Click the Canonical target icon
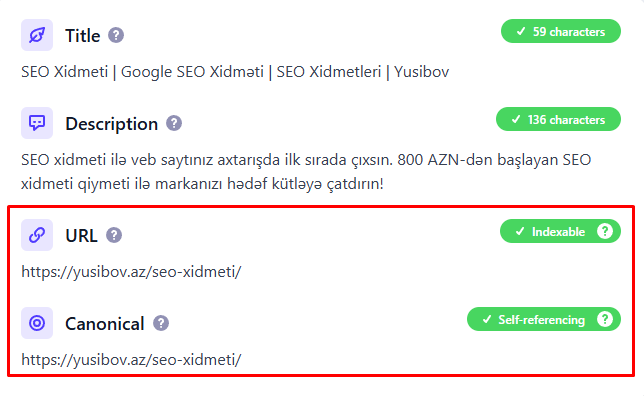 point(37,323)
